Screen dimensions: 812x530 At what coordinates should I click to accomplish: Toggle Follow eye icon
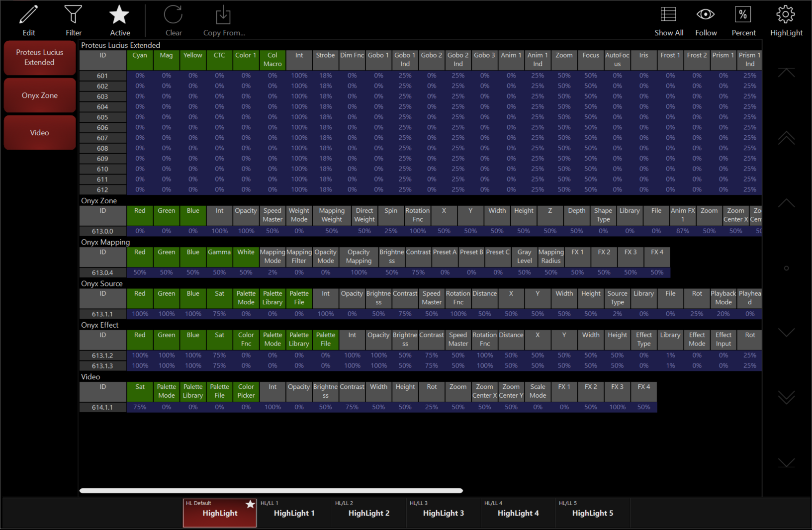(706, 14)
